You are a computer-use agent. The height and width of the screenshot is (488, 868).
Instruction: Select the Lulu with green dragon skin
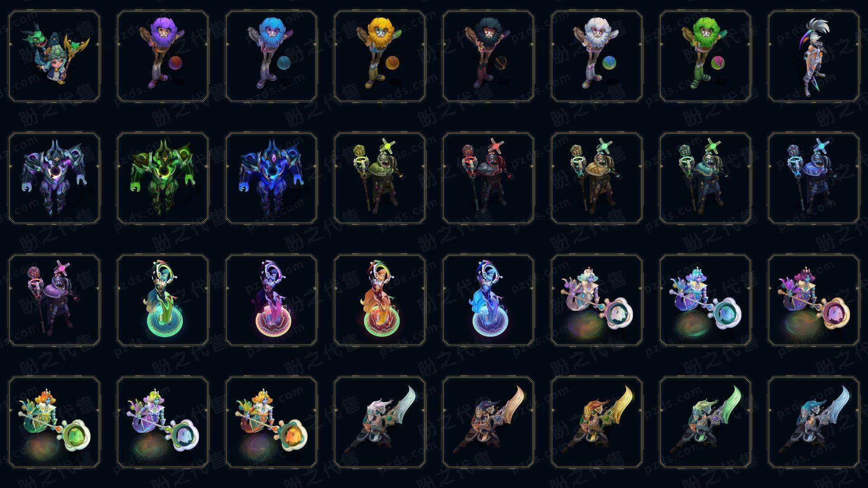tap(54, 56)
